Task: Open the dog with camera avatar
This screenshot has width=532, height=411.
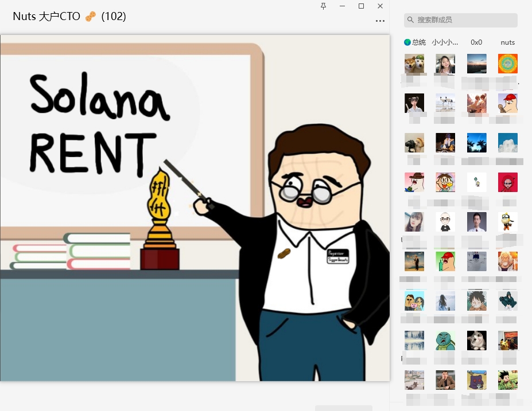Action: coord(414,143)
